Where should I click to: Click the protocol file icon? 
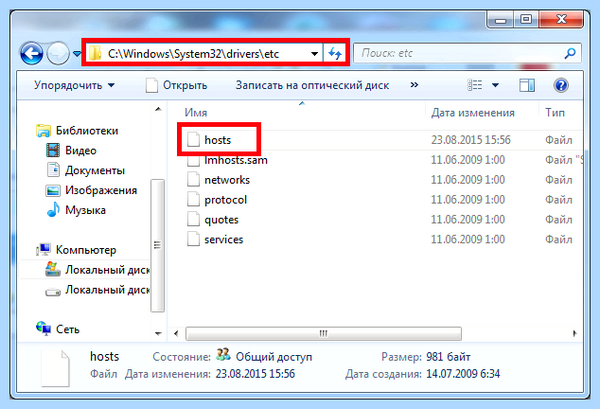(x=193, y=200)
